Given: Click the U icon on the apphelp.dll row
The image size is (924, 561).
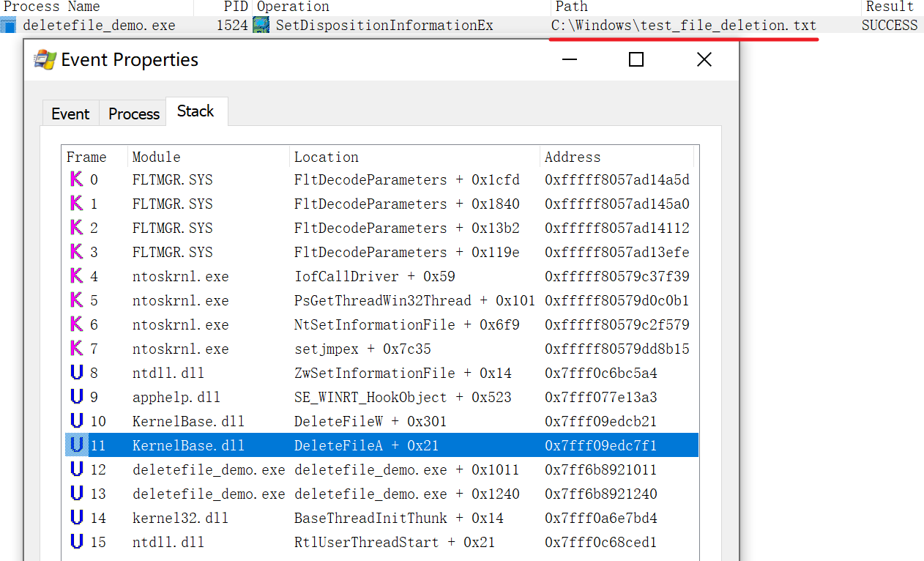Looking at the screenshot, I should point(76,397).
